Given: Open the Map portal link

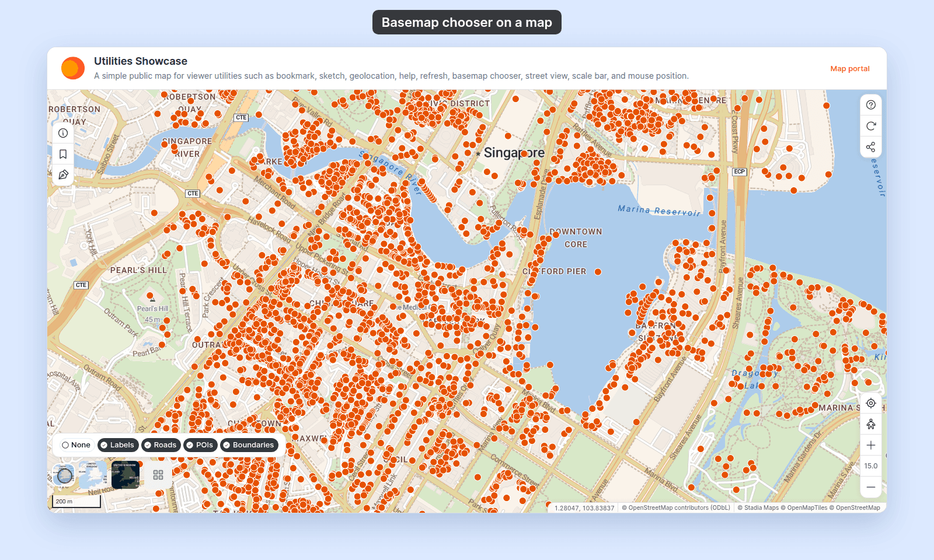Looking at the screenshot, I should click(850, 69).
